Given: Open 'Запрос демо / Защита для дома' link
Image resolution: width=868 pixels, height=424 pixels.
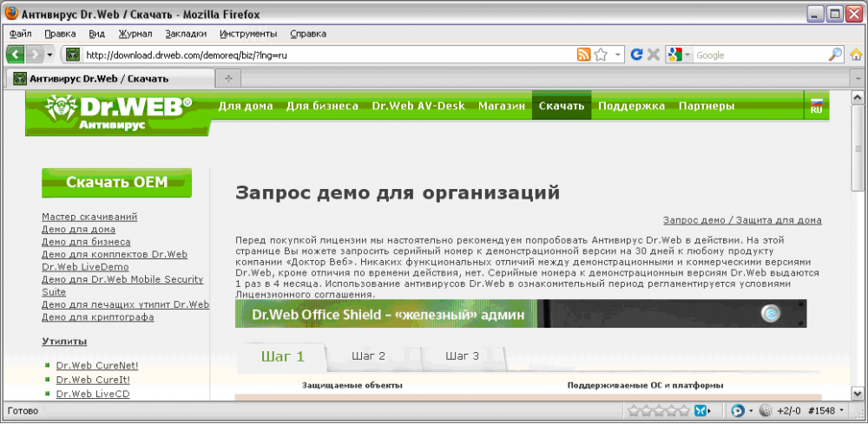Looking at the screenshot, I should 742,220.
